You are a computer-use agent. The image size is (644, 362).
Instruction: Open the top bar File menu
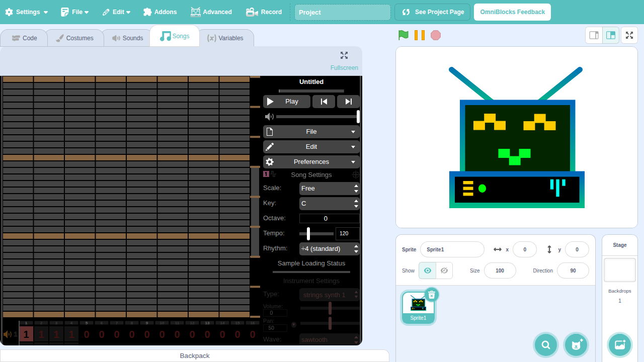[x=74, y=12]
